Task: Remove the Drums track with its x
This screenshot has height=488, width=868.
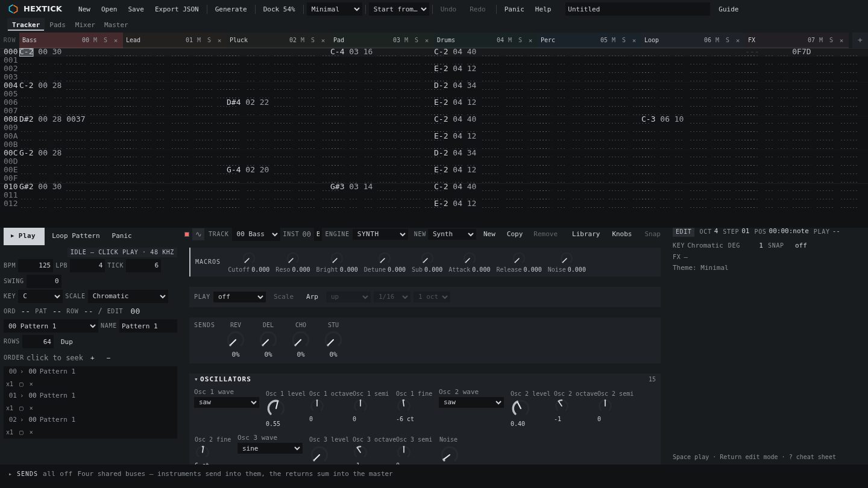Action: pyautogui.click(x=530, y=40)
